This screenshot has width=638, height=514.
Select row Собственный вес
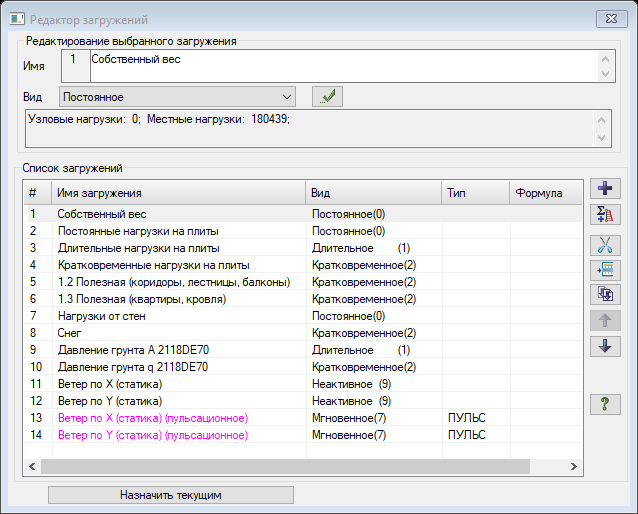pyautogui.click(x=303, y=214)
